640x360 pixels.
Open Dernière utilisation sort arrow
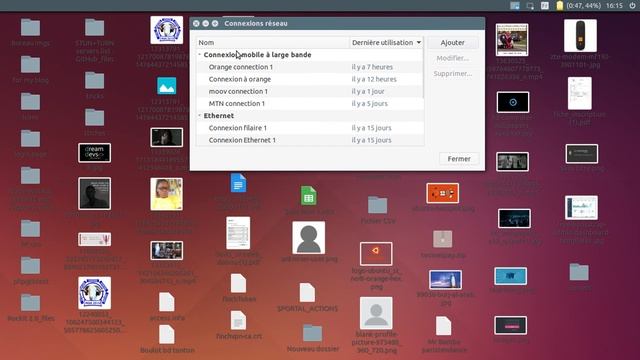pos(419,42)
